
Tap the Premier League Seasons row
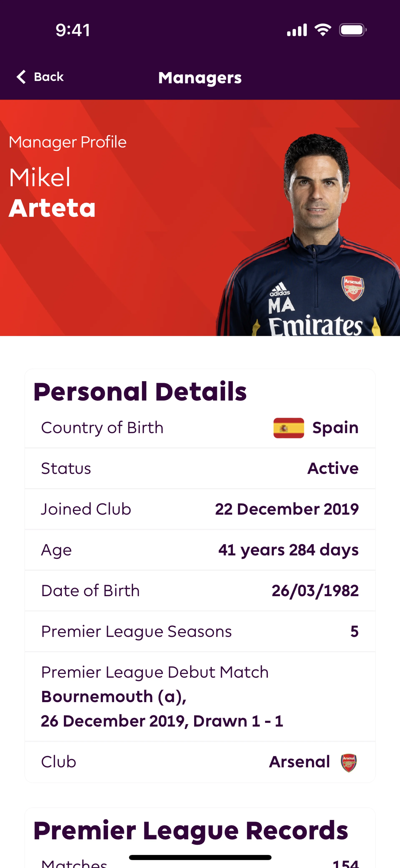(200, 632)
